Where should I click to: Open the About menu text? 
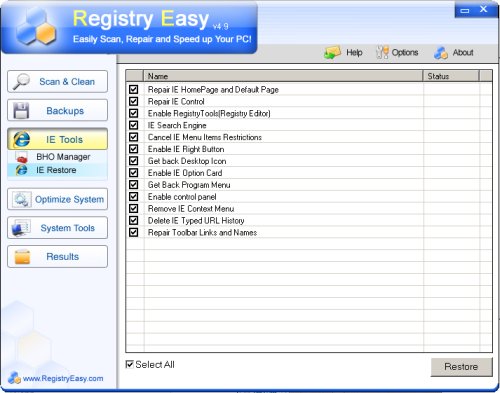[463, 52]
